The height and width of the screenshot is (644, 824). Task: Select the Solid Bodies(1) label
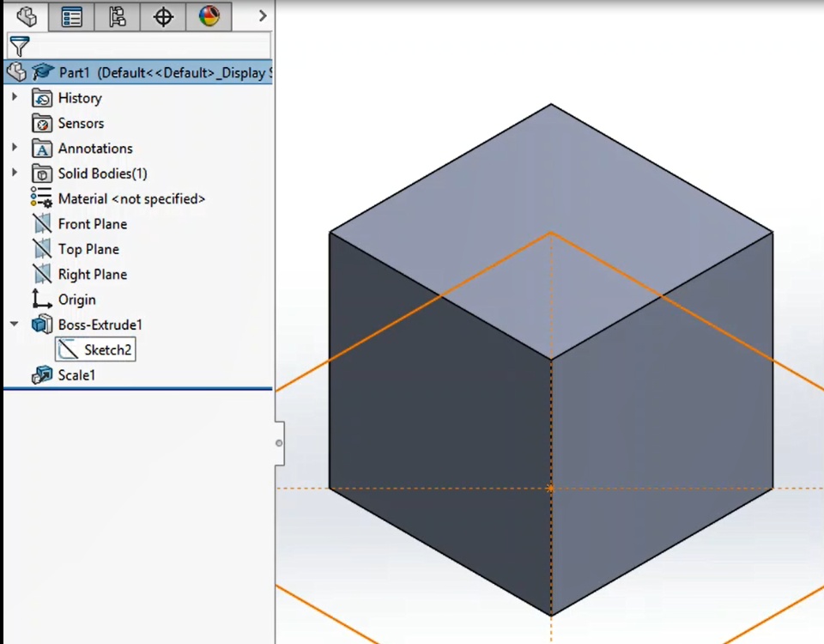pyautogui.click(x=102, y=173)
